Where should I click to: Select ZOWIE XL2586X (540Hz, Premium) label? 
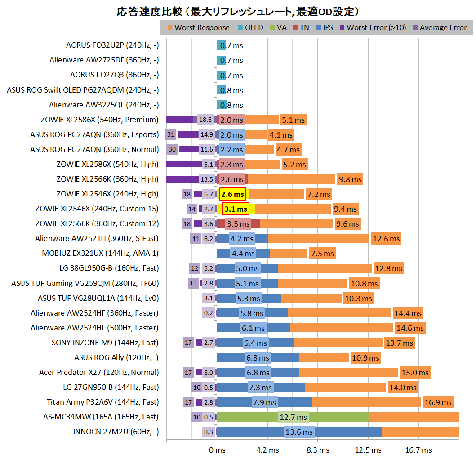(100, 120)
